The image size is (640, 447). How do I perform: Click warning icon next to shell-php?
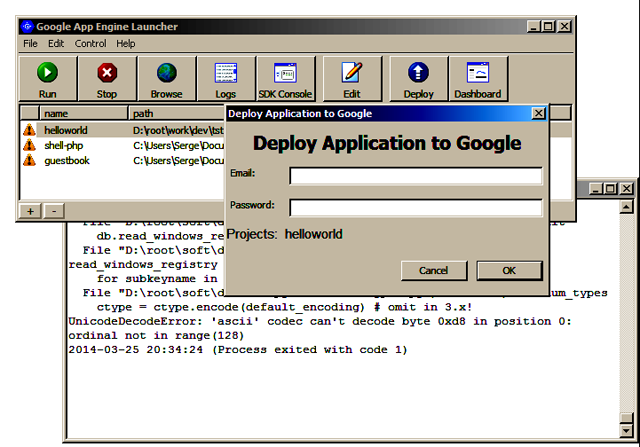coord(29,145)
